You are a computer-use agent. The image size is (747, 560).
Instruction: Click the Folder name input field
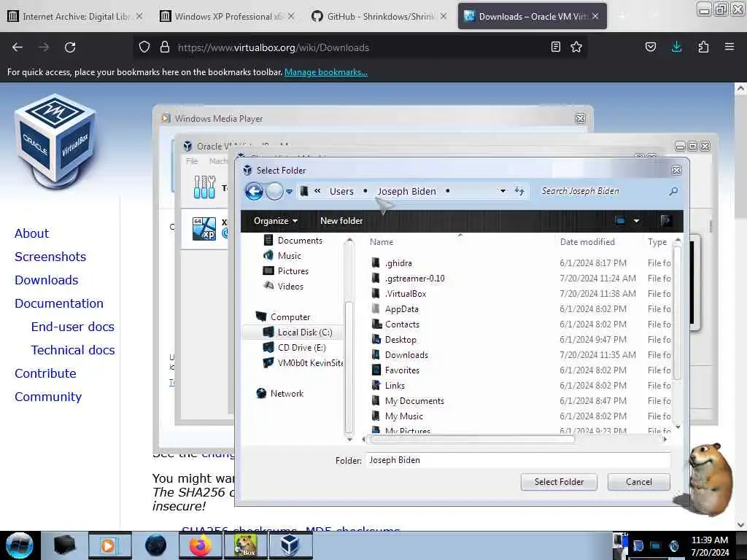point(518,460)
